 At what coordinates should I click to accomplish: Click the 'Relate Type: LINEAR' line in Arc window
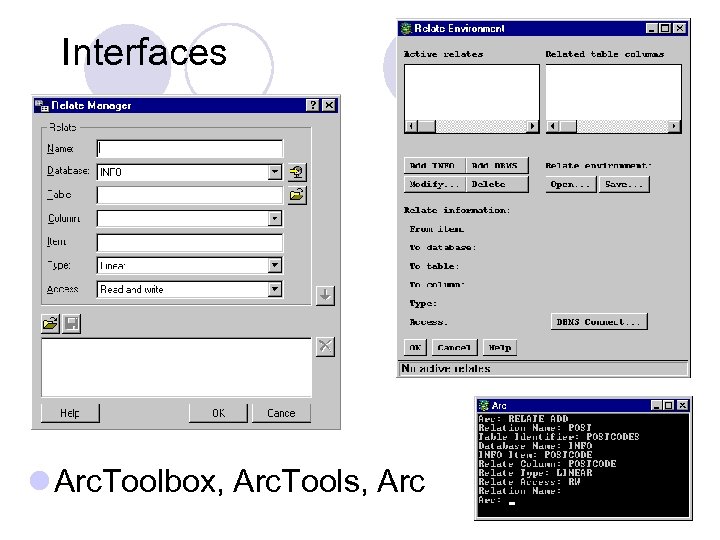[535, 473]
